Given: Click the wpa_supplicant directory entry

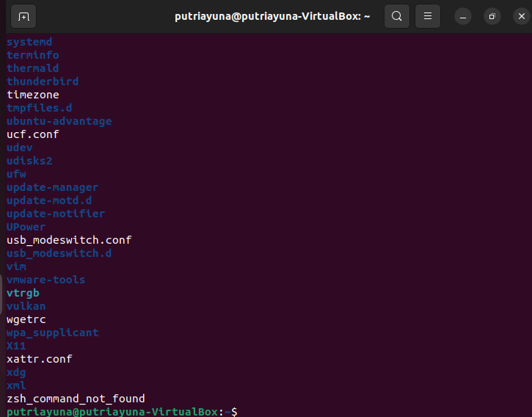Looking at the screenshot, I should [x=52, y=333].
